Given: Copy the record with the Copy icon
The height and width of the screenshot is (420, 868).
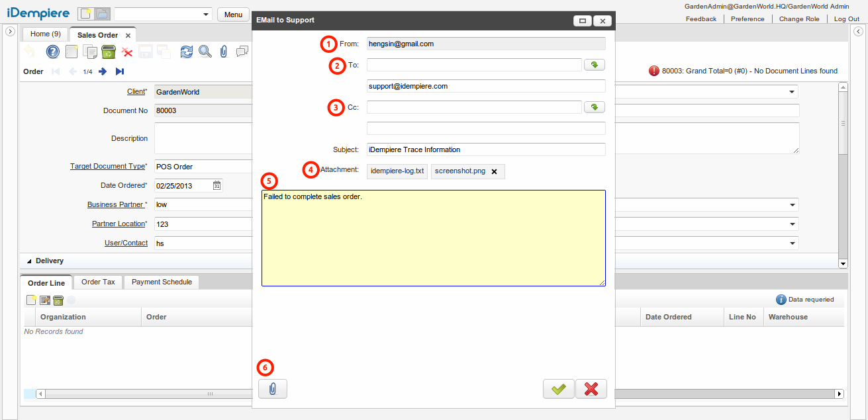Looking at the screenshot, I should pos(89,51).
